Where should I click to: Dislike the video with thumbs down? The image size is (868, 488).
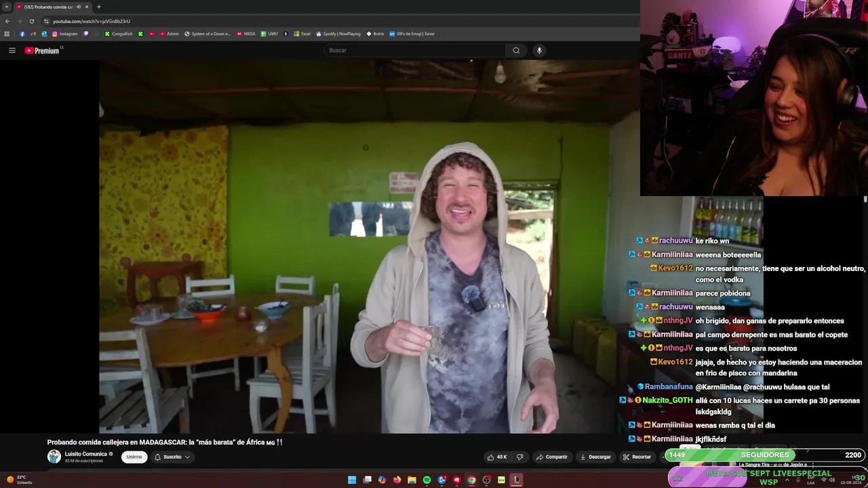tap(520, 457)
